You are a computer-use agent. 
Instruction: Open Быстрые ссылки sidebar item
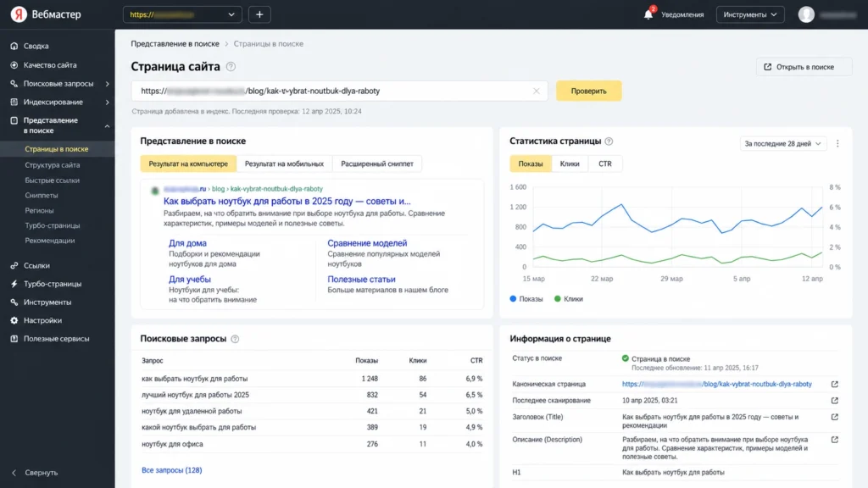[52, 180]
